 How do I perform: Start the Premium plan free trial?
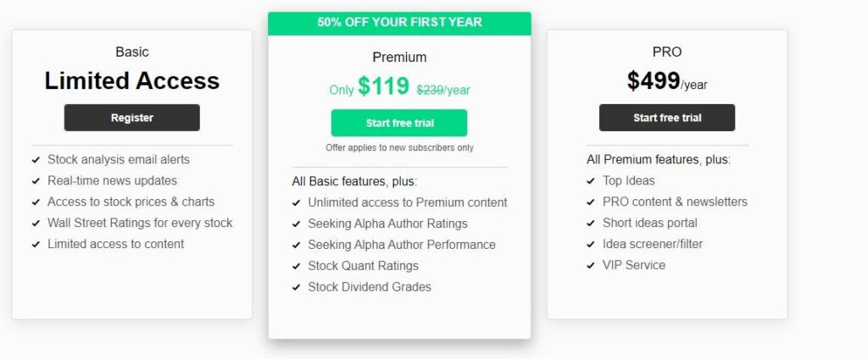pos(399,123)
